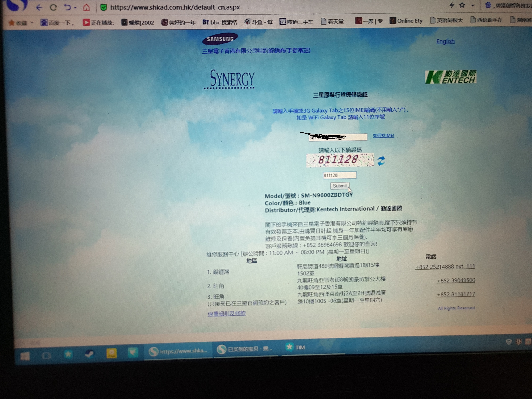Click the customer hotline +852 36984698 text
Image resolution: width=532 pixels, height=399 pixels.
pyautogui.click(x=322, y=245)
